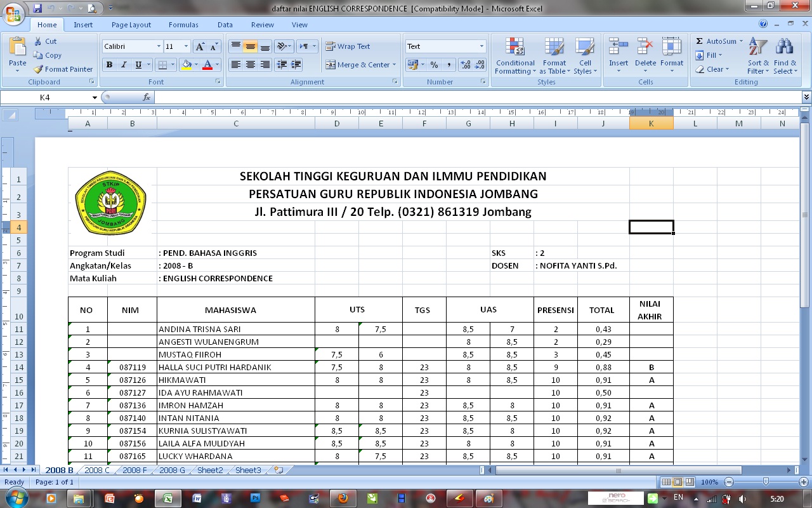Select column K header
This screenshot has width=812, height=508.
651,123
